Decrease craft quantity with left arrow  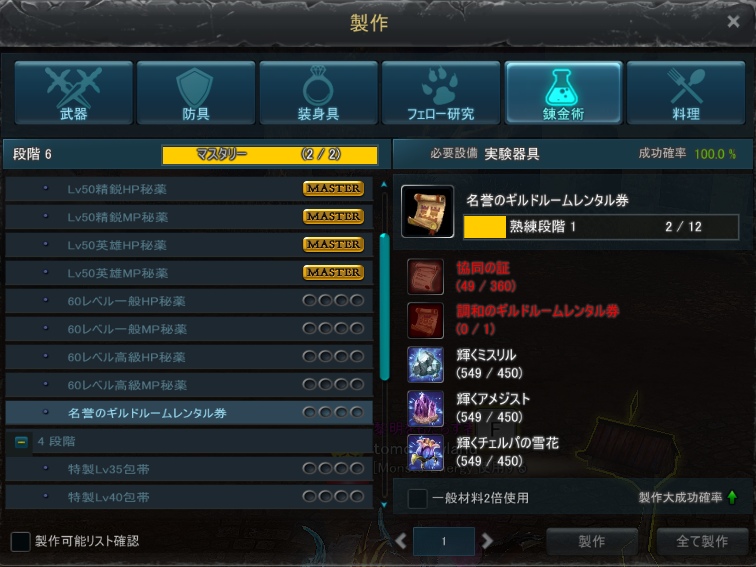point(401,541)
